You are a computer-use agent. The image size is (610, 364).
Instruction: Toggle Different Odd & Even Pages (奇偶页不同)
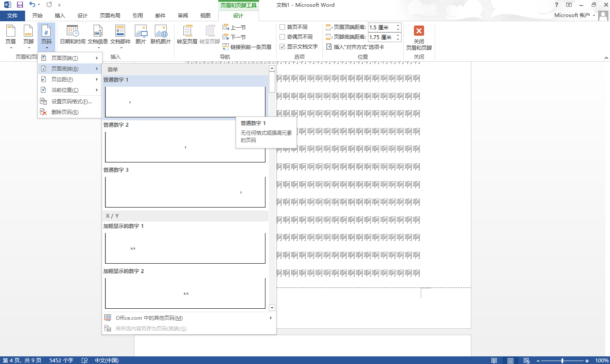[x=282, y=37]
